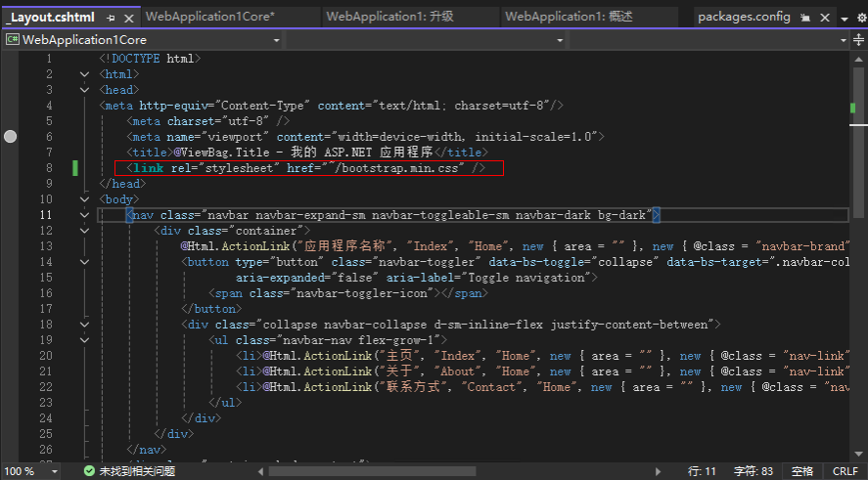
Task: Click the packages.config preview tab pin icon
Action: 804,18
